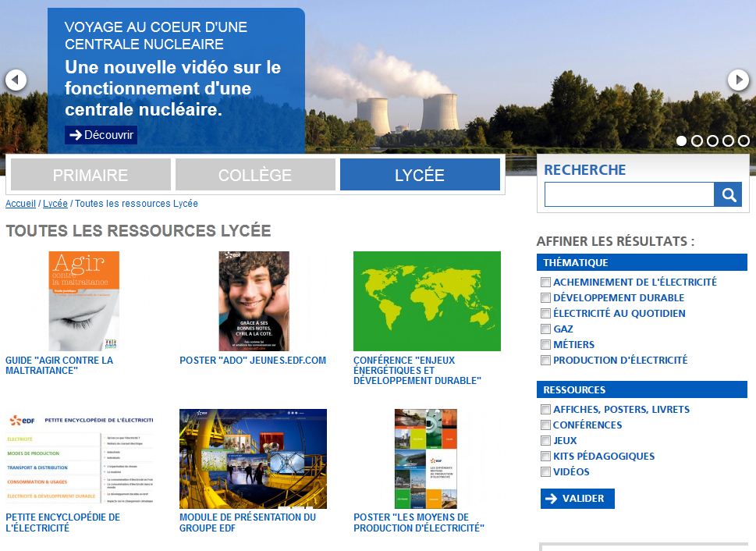Open Guide "Agir contre la maltraitance" link
The width and height of the screenshot is (756, 551).
pyautogui.click(x=59, y=365)
